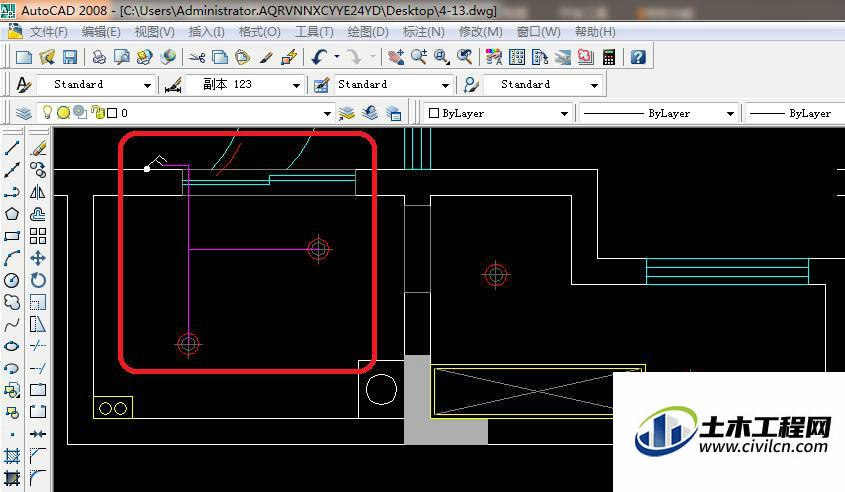Open the 修改(M) menu
The width and height of the screenshot is (845, 492).
pyautogui.click(x=480, y=32)
